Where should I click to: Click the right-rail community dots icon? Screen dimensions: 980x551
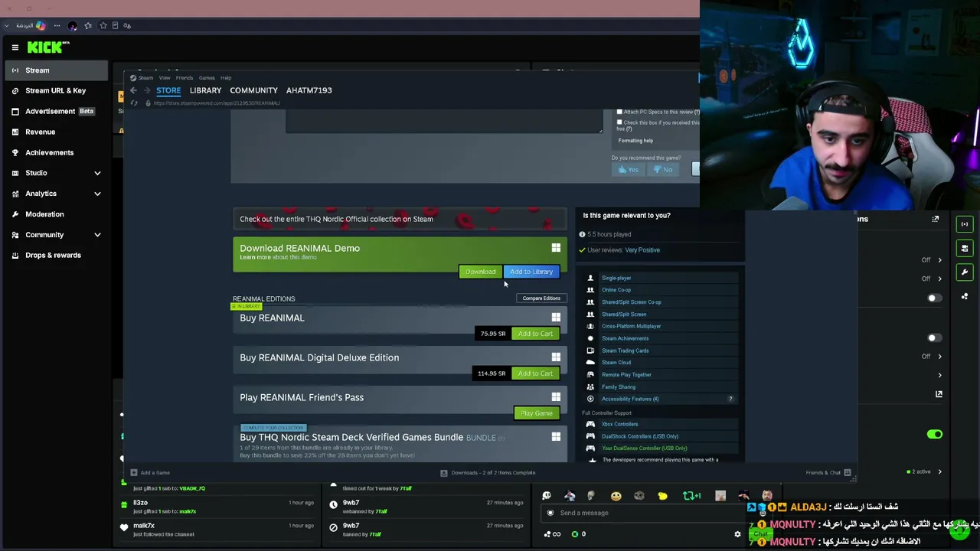click(965, 296)
